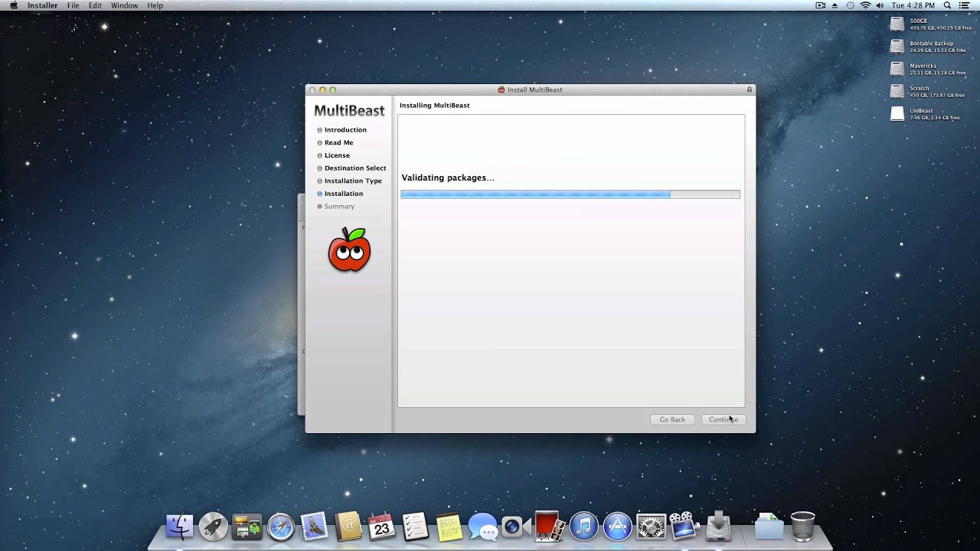Open System Preferences gear icon
The height and width of the screenshot is (551, 980).
point(651,527)
